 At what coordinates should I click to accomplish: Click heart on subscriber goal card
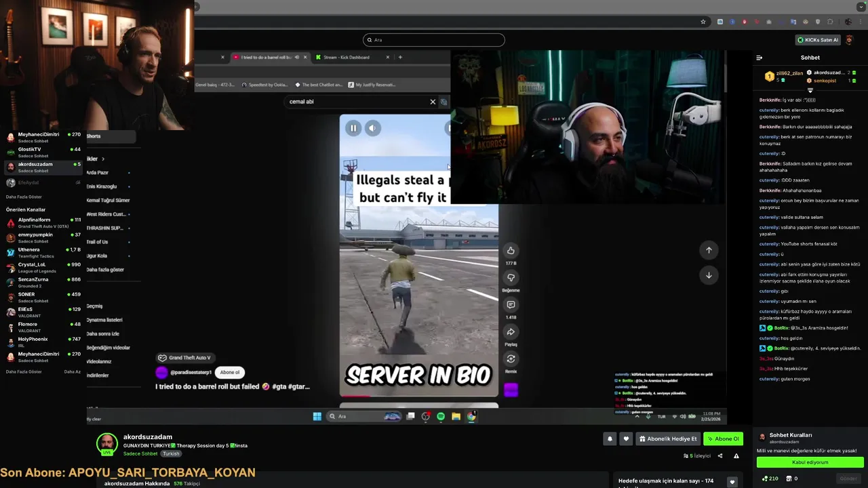732,482
